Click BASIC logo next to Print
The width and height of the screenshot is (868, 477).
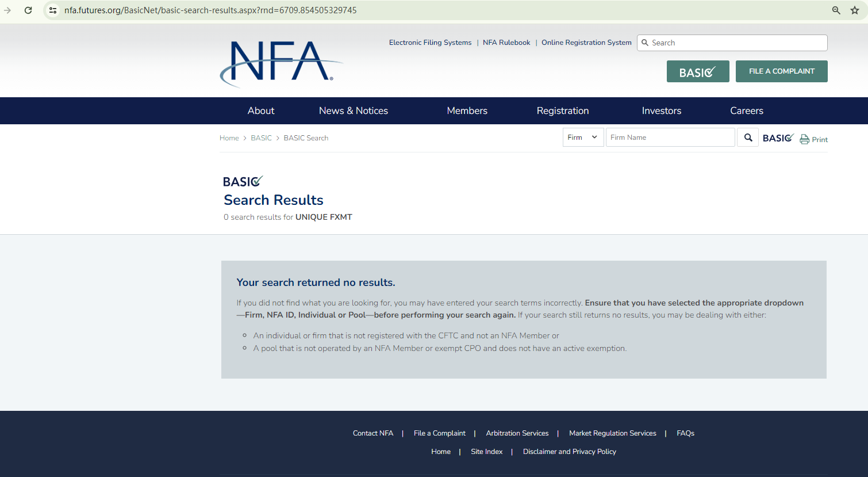pos(778,138)
